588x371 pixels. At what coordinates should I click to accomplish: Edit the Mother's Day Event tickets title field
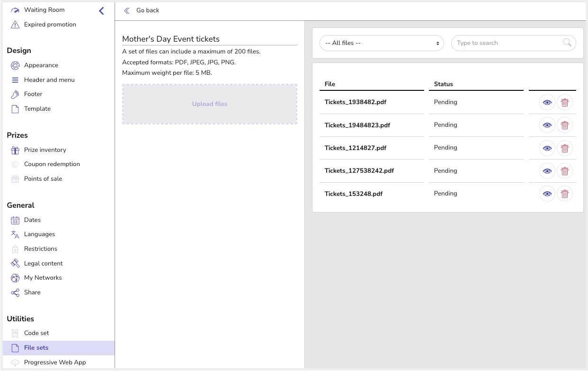pyautogui.click(x=210, y=39)
